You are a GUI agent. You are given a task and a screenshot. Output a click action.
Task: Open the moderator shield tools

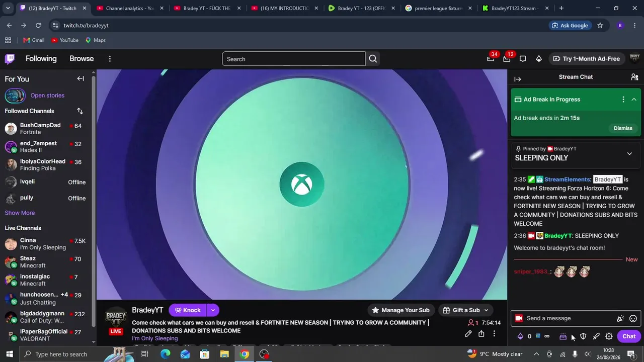(x=583, y=336)
